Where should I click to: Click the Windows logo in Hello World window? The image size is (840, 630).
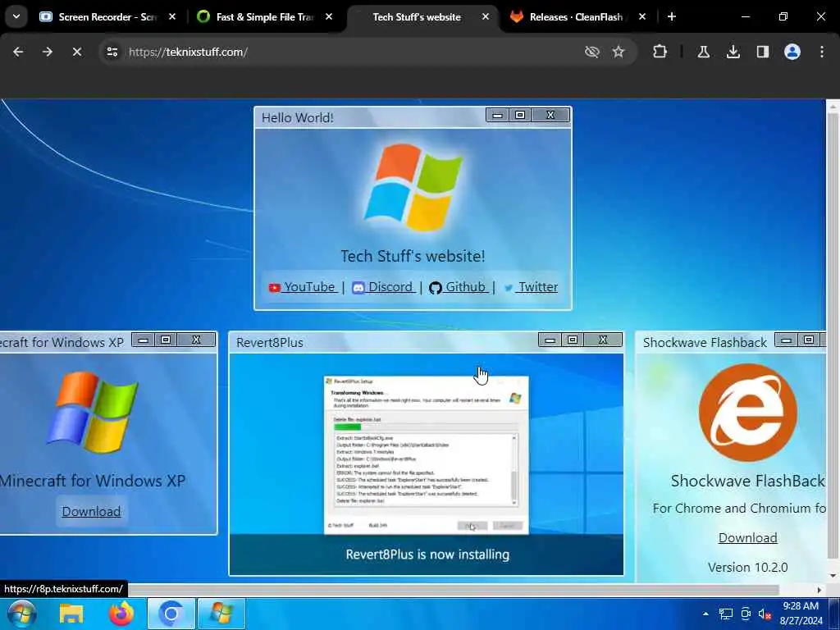413,187
